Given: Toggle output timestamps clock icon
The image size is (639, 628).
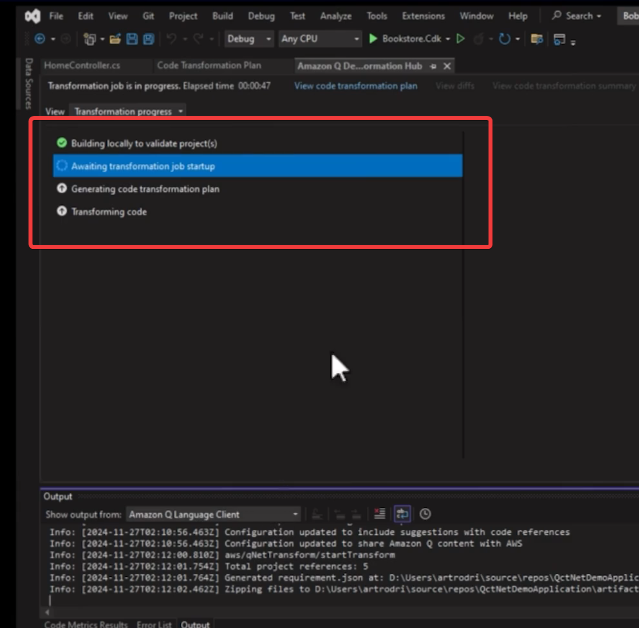Looking at the screenshot, I should (x=425, y=514).
